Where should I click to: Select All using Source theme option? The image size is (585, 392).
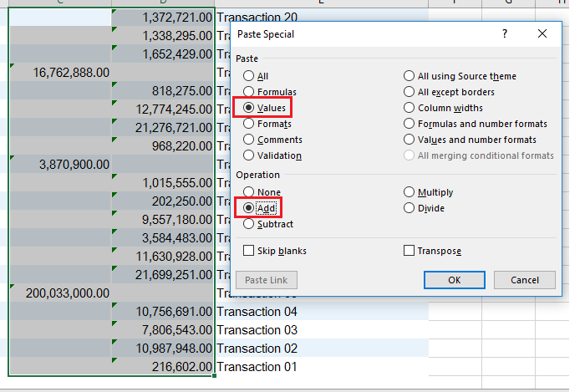tap(409, 77)
